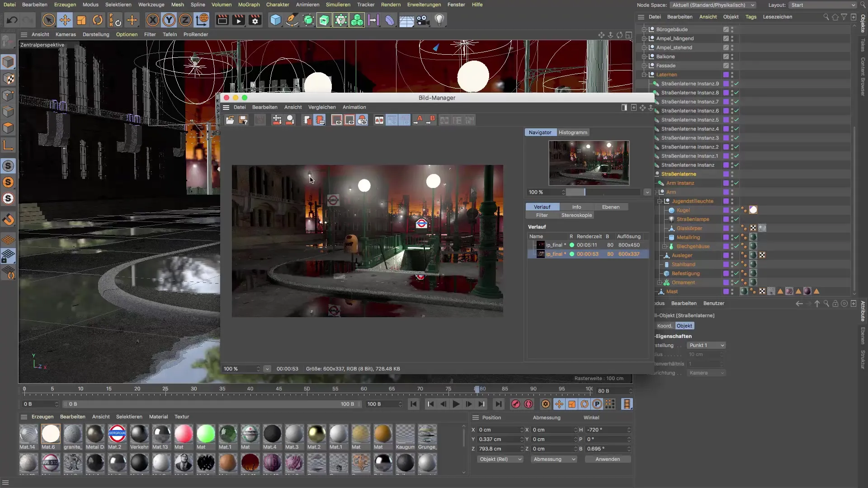The height and width of the screenshot is (488, 868).
Task: Open the Info tab in the Bild-Manager
Action: [x=576, y=207]
